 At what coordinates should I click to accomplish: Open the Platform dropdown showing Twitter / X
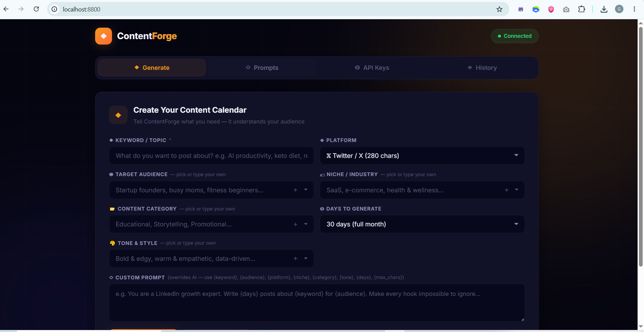422,156
